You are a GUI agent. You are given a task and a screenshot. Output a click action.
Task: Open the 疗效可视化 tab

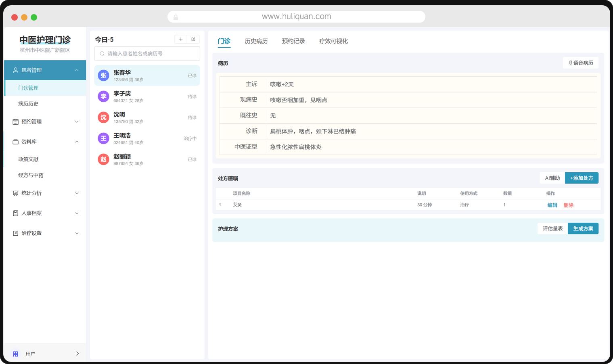tap(333, 41)
